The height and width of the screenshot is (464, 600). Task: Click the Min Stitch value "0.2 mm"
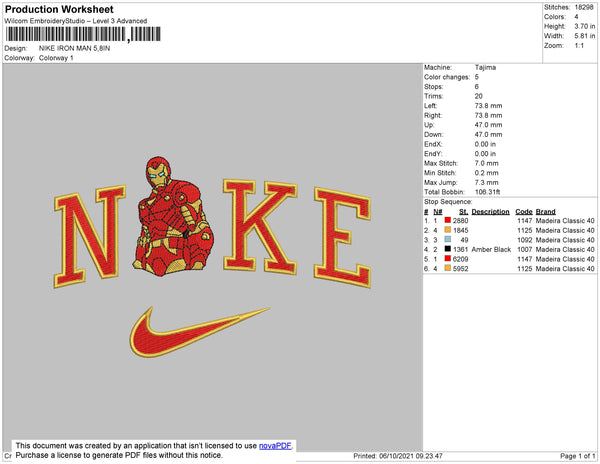tap(486, 173)
